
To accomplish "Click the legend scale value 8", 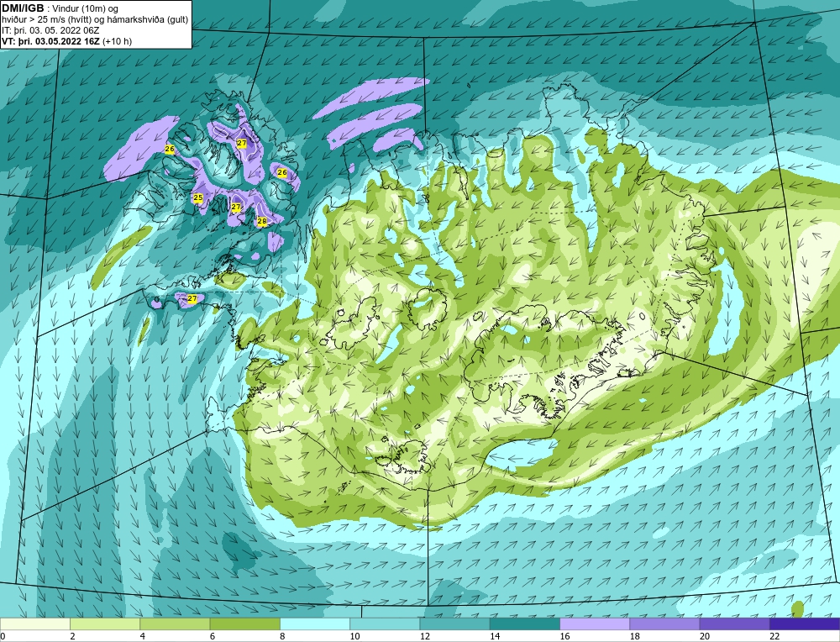I will coord(282,636).
